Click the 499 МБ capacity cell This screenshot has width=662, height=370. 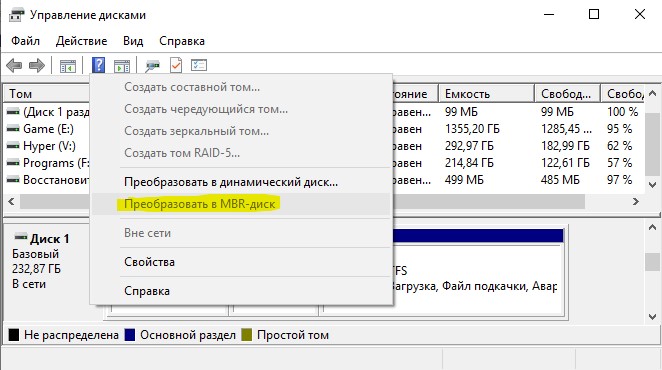click(x=464, y=180)
